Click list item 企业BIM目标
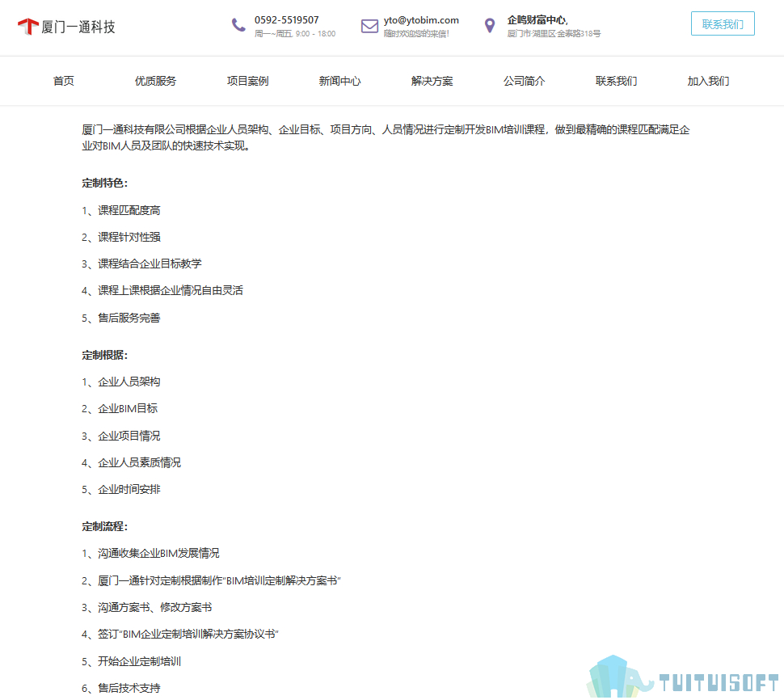The height and width of the screenshot is (700, 784). click(120, 408)
